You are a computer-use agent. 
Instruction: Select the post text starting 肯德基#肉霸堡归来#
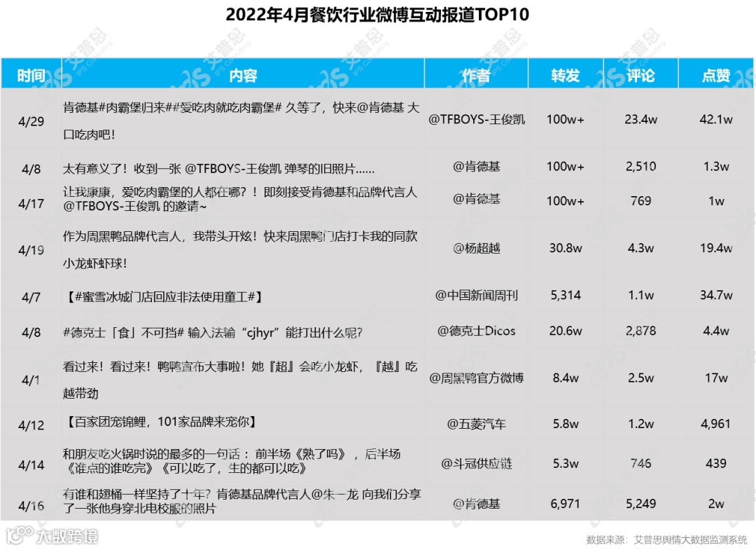[x=241, y=121]
